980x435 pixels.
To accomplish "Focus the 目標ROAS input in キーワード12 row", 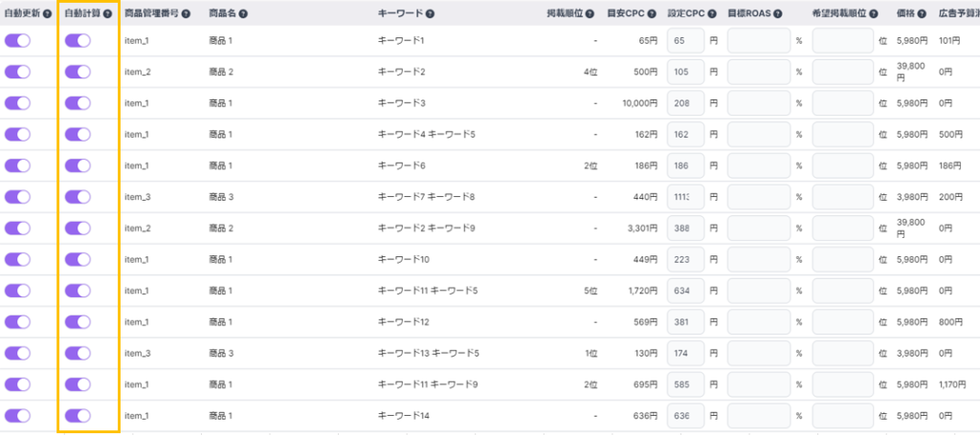I will (759, 322).
